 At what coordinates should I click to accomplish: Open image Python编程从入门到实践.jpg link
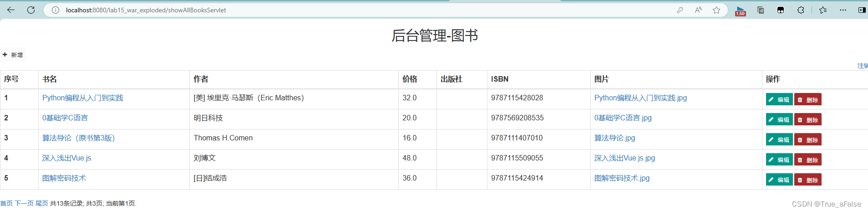pyautogui.click(x=640, y=98)
